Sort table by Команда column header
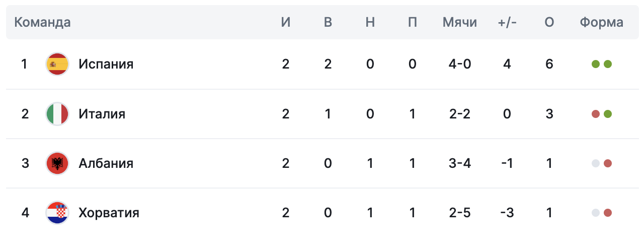644x245 pixels. coord(42,22)
